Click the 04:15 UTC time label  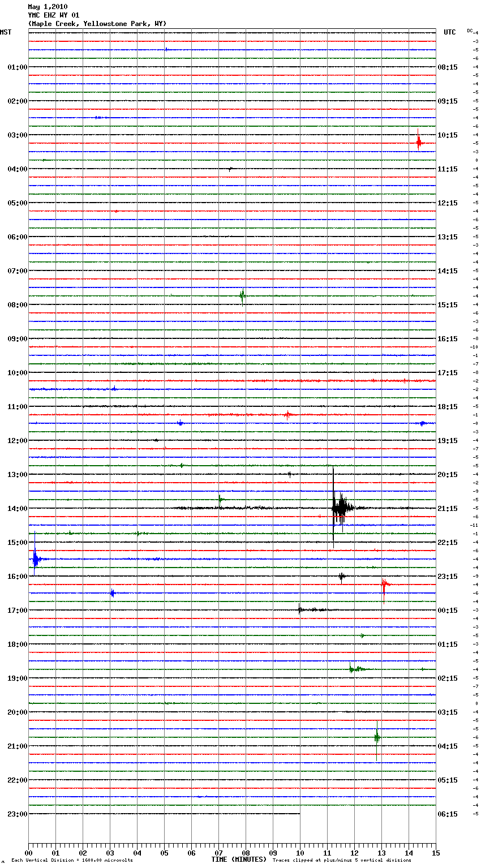[x=448, y=746]
